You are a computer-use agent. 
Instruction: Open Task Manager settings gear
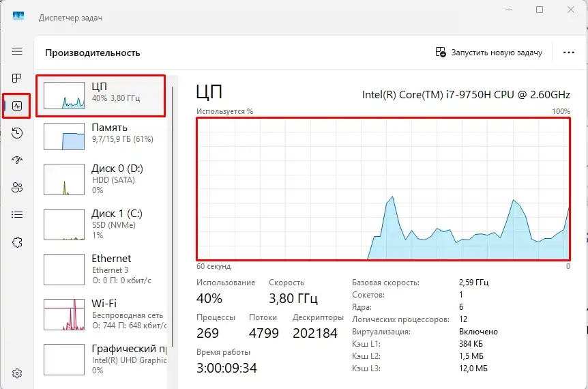click(17, 373)
